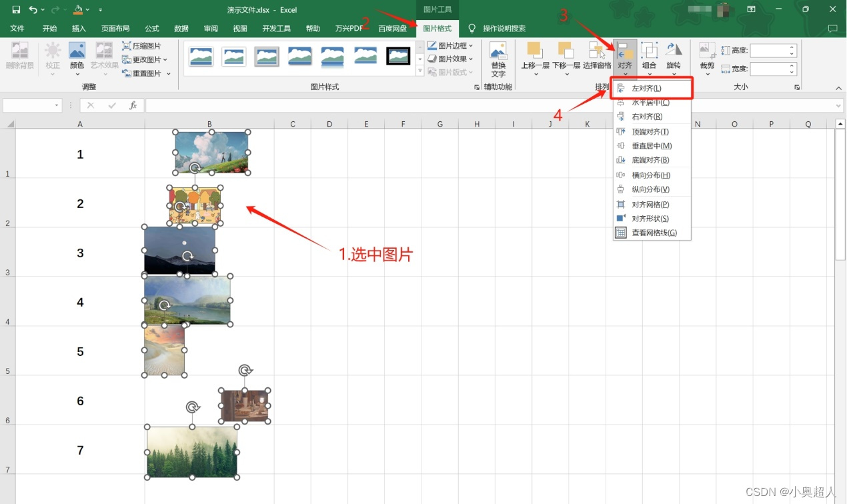This screenshot has height=504, width=847.
Task: Open the Undo history dropdown arrow
Action: tap(43, 10)
